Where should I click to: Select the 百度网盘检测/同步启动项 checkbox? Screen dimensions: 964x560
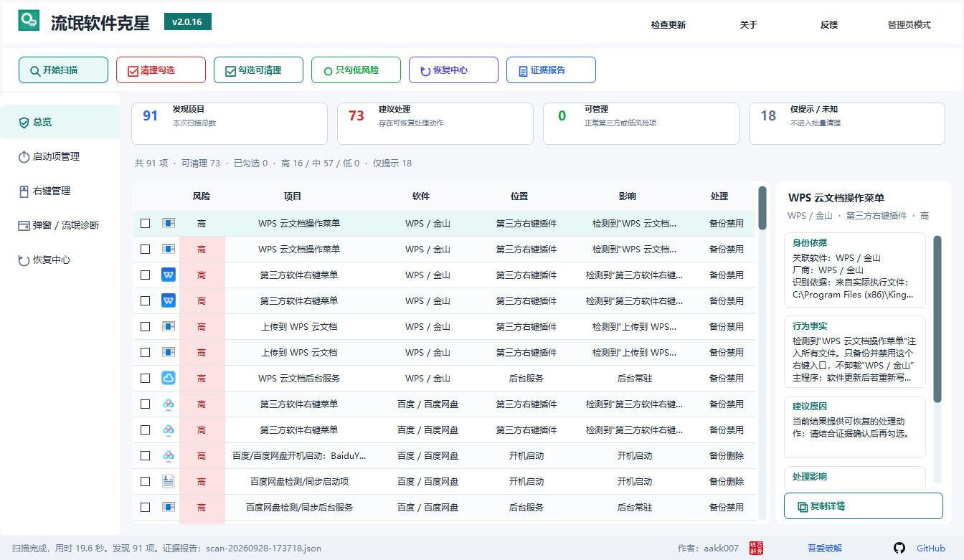pos(146,481)
